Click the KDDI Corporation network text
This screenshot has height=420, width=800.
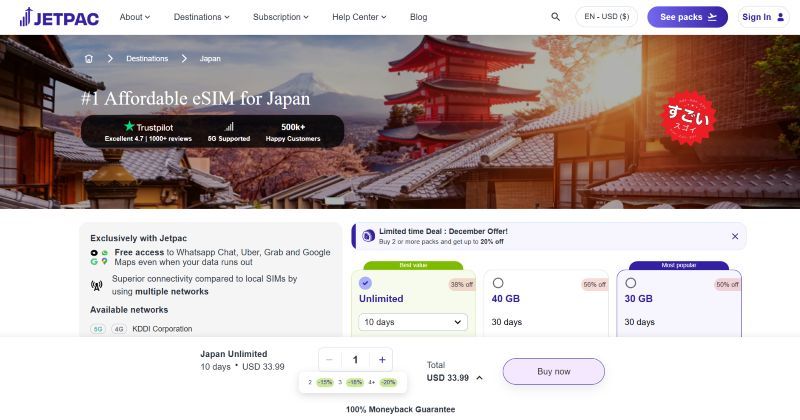click(x=162, y=329)
